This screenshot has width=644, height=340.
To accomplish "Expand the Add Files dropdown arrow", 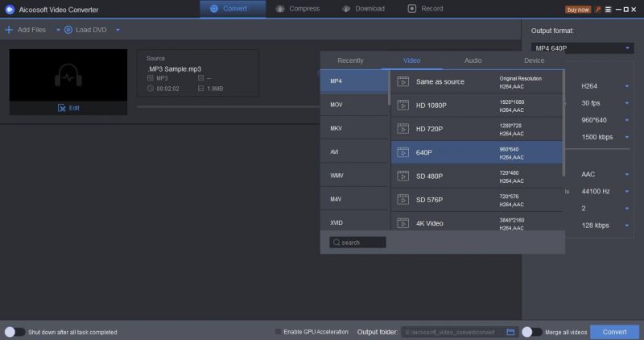I will (58, 30).
